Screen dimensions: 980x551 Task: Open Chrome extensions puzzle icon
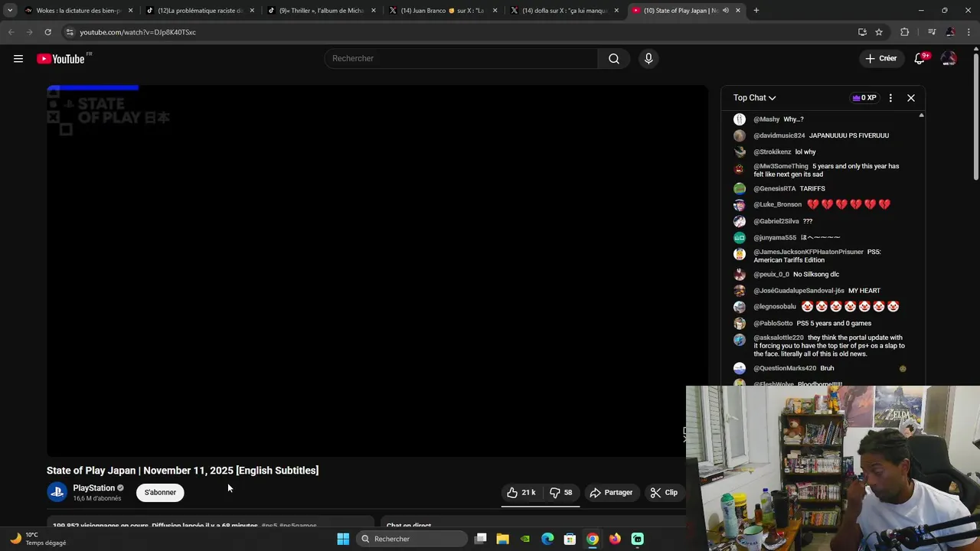click(905, 32)
